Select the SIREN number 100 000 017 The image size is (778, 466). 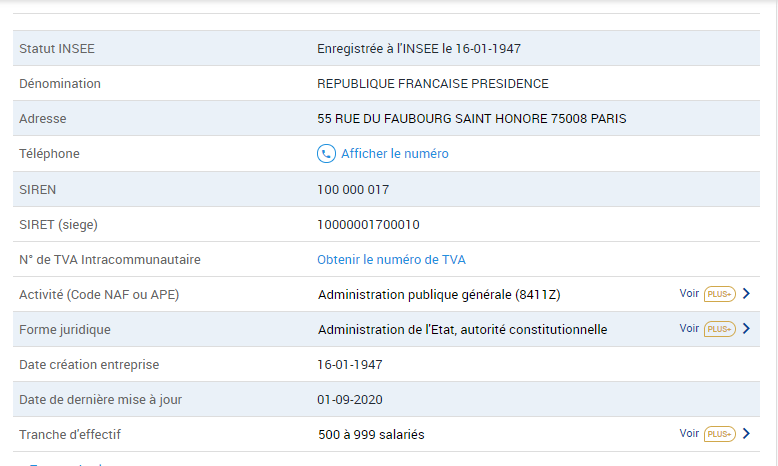click(353, 190)
